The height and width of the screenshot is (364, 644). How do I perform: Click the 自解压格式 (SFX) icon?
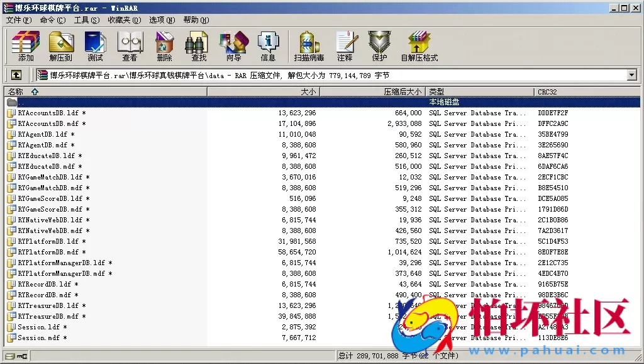coord(418,45)
